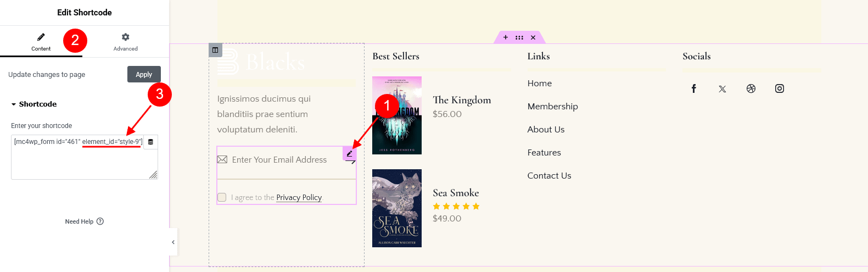Click the column handle icon
The width and height of the screenshot is (868, 272).
click(x=215, y=50)
